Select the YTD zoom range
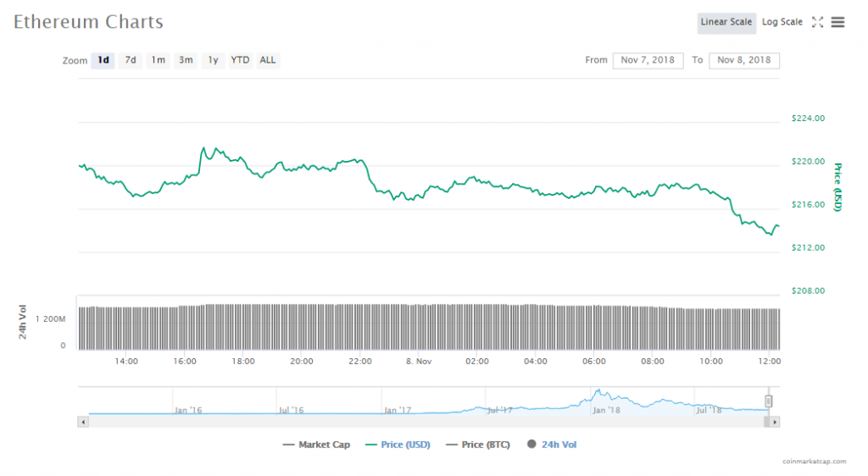 point(241,60)
